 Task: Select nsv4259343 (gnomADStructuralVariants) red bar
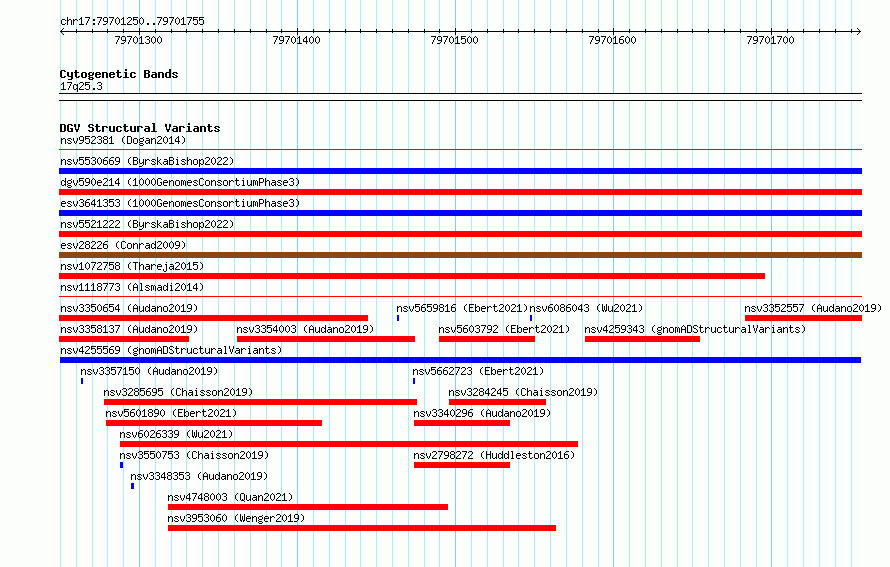(642, 339)
